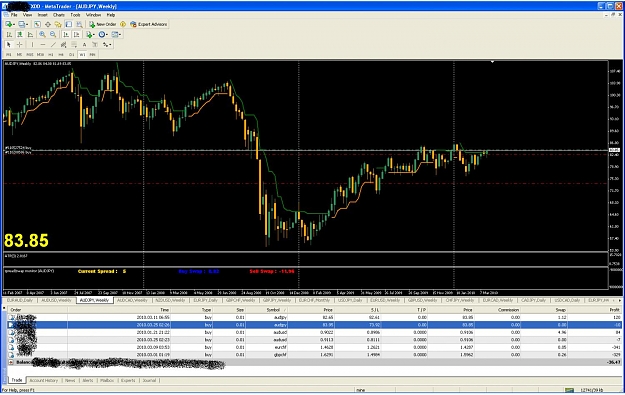Switch to the EURAUD,Daily chart tab
The width and height of the screenshot is (625, 395).
click(x=20, y=300)
